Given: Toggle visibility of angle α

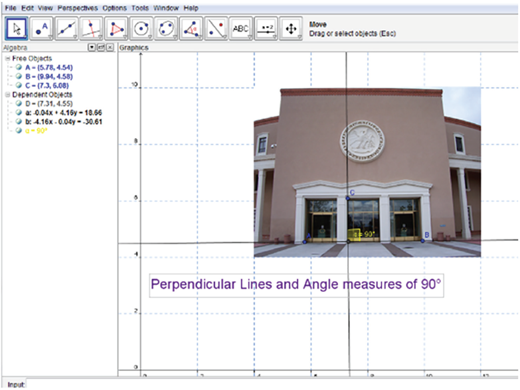Looking at the screenshot, I should (19, 130).
